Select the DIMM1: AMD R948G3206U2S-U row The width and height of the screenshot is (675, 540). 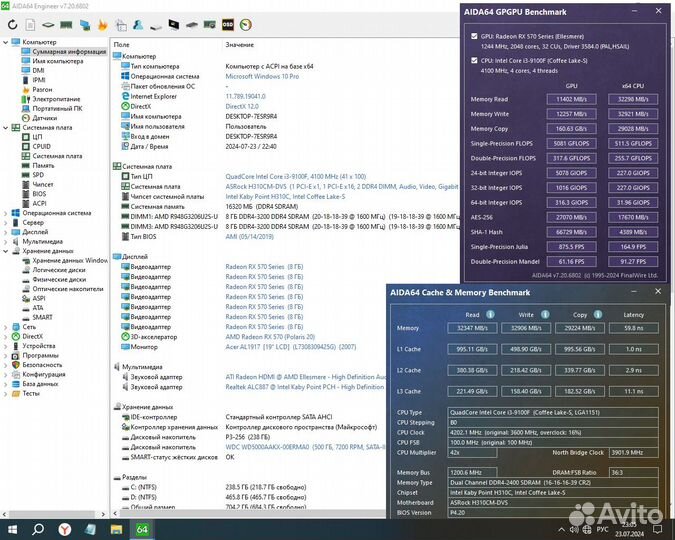[x=290, y=217]
